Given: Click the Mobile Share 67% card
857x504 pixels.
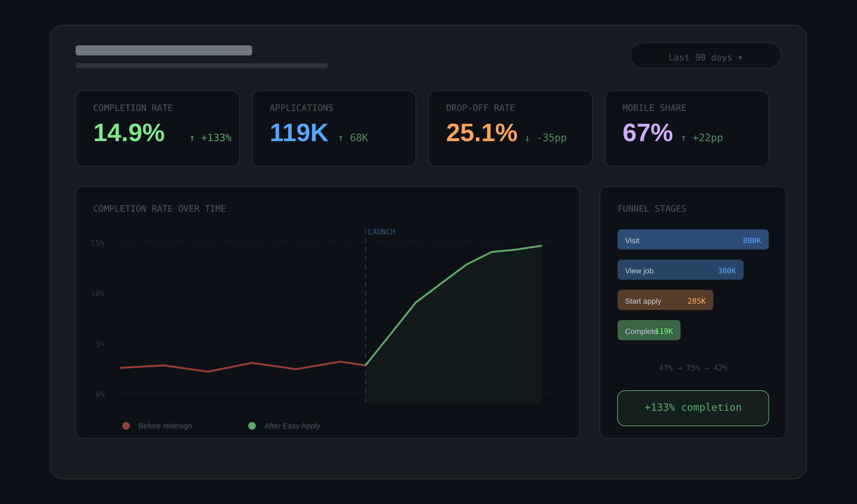Looking at the screenshot, I should point(686,128).
